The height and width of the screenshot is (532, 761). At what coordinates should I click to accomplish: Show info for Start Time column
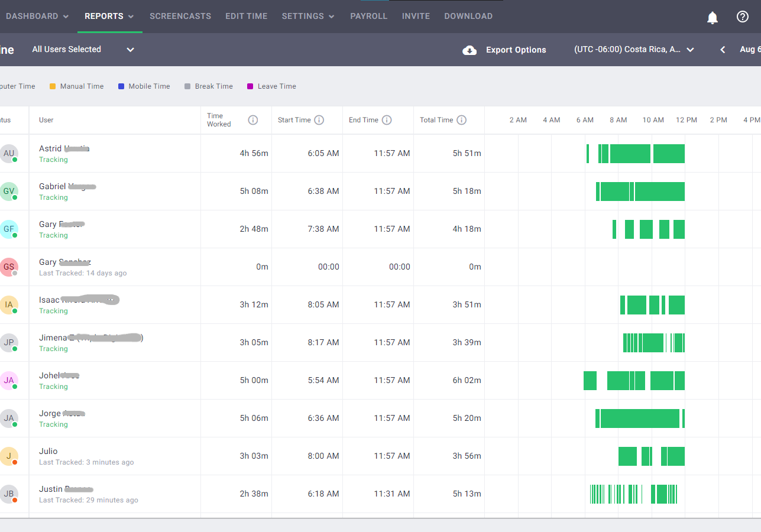click(x=319, y=120)
